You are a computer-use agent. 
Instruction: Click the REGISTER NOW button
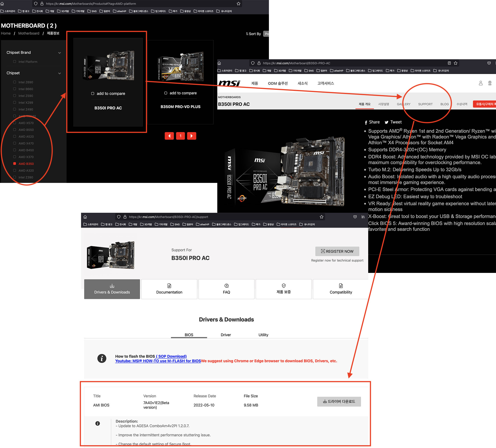click(337, 251)
